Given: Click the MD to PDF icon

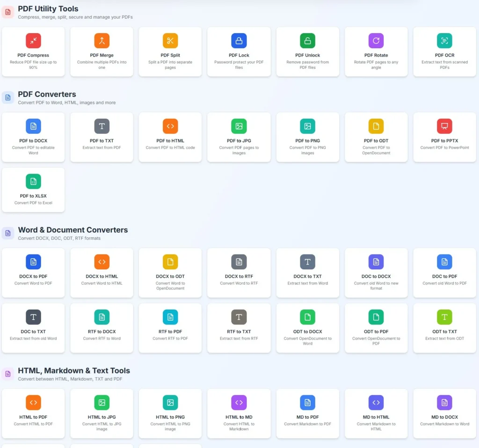Looking at the screenshot, I should click(308, 403).
